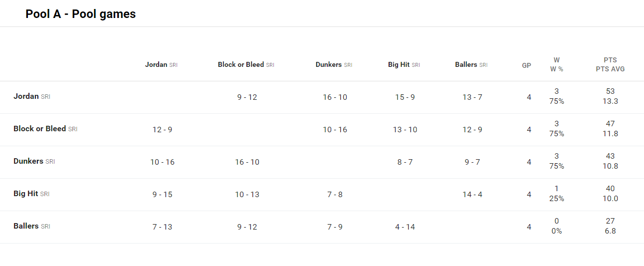
Task: Open Block or Bleed vs Big Hit score 13 - 10
Action: click(x=405, y=130)
